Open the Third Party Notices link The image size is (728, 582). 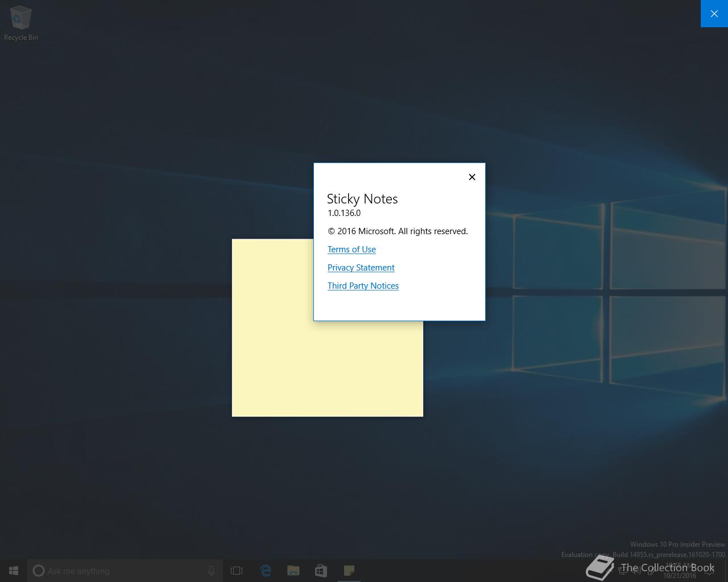[x=363, y=286]
